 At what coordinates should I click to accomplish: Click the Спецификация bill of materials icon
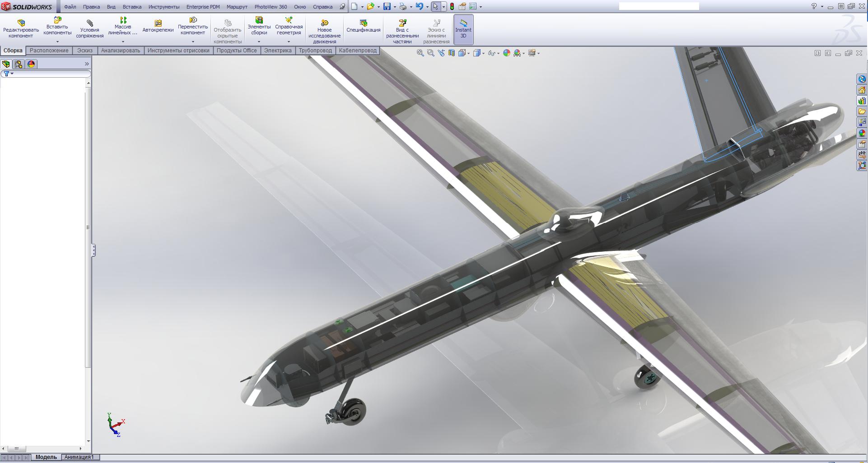363,27
